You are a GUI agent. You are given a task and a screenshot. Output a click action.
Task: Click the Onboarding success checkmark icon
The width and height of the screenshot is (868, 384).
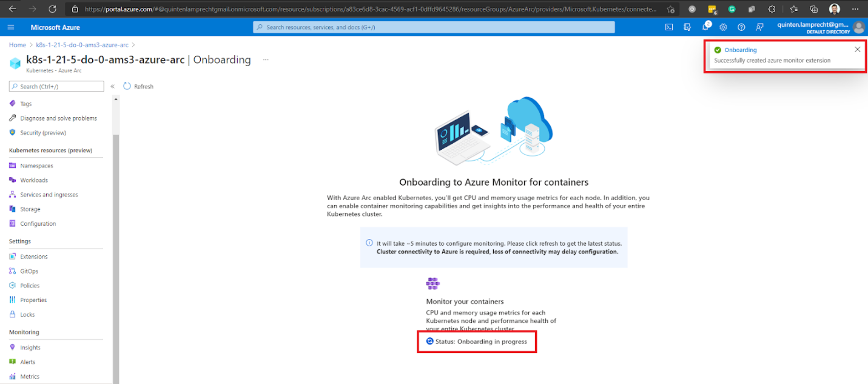718,50
